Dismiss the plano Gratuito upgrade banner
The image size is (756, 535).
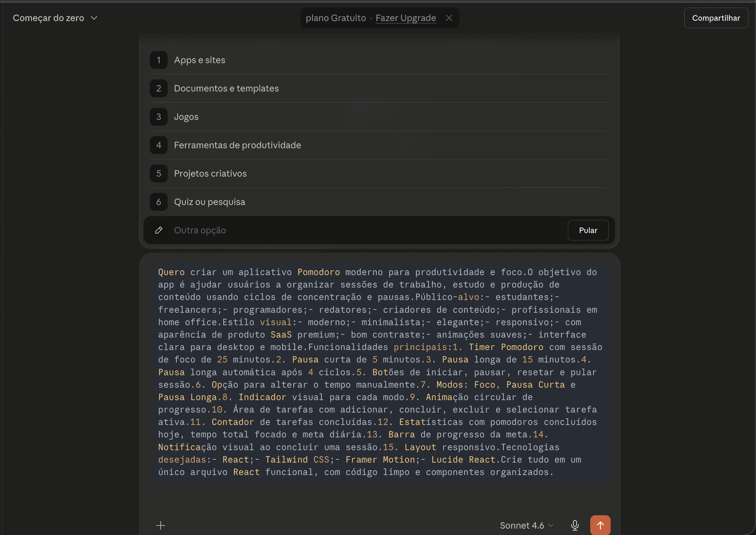[x=449, y=18]
